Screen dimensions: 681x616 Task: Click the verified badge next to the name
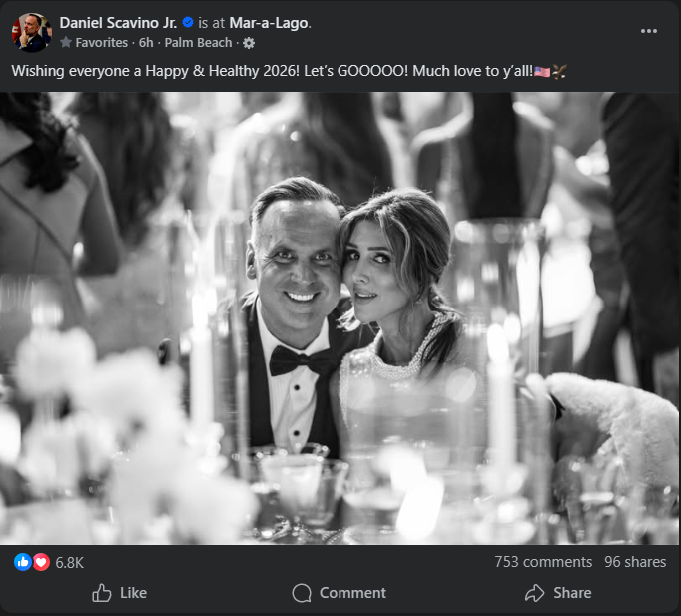[x=187, y=22]
